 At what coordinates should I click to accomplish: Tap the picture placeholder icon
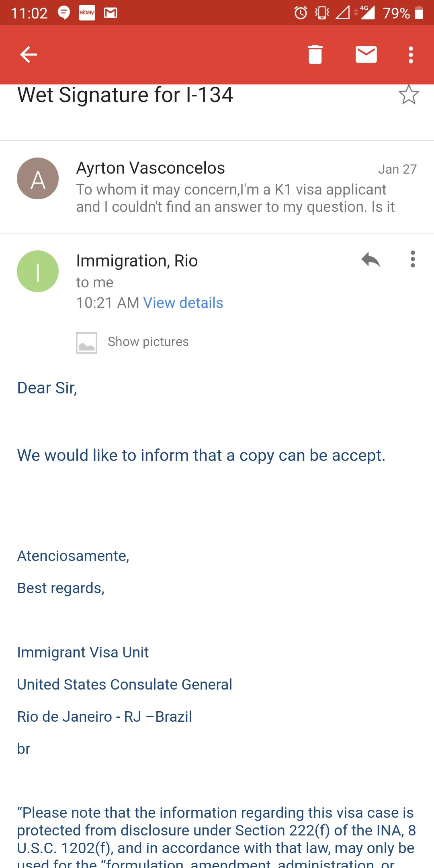tap(86, 343)
